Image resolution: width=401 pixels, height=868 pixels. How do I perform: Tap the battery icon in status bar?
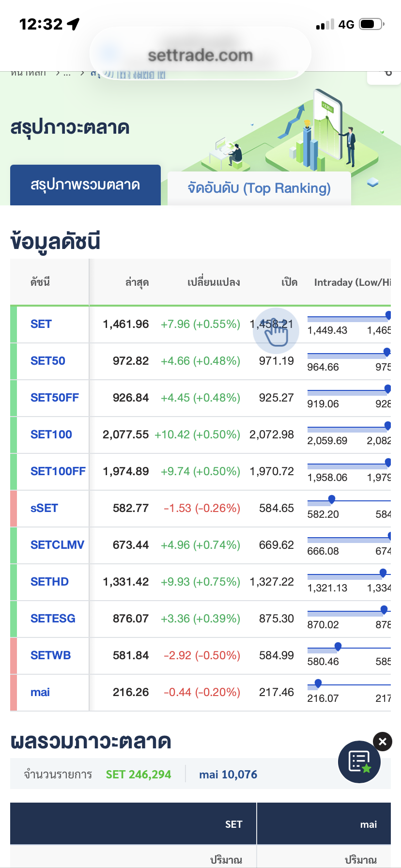(x=371, y=24)
